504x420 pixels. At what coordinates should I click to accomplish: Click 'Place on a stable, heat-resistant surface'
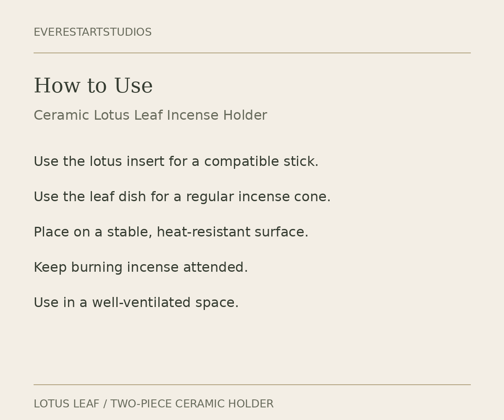click(x=171, y=232)
